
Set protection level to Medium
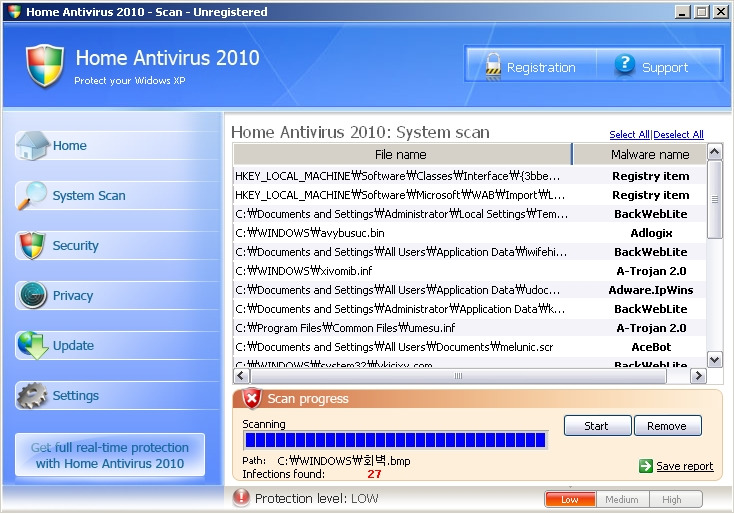click(622, 500)
